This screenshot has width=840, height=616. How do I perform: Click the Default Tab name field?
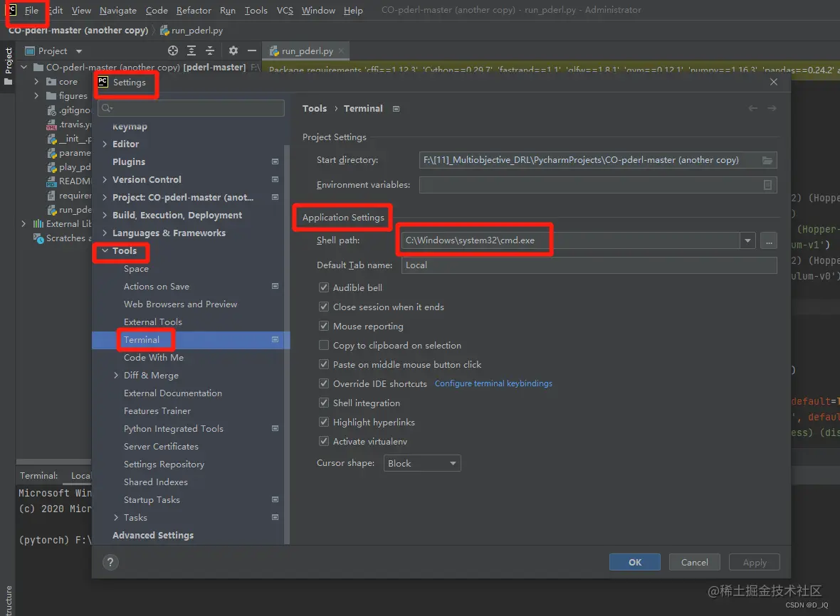pos(589,265)
